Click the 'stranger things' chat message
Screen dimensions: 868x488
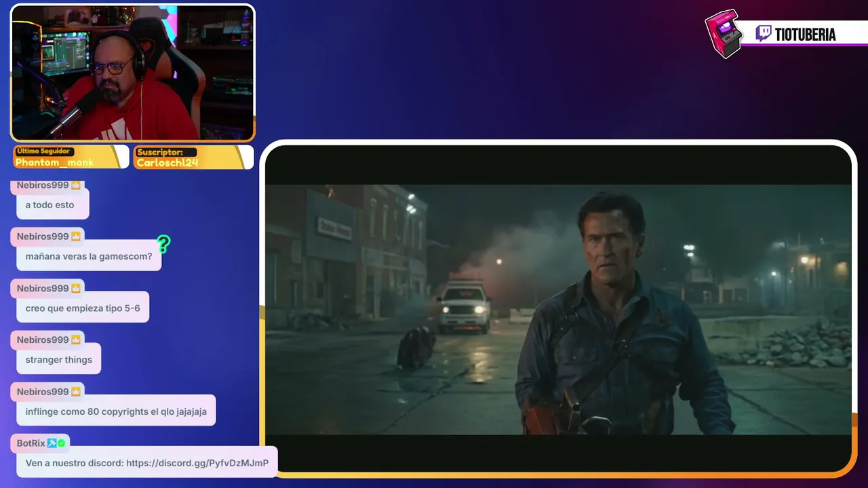pos(59,360)
